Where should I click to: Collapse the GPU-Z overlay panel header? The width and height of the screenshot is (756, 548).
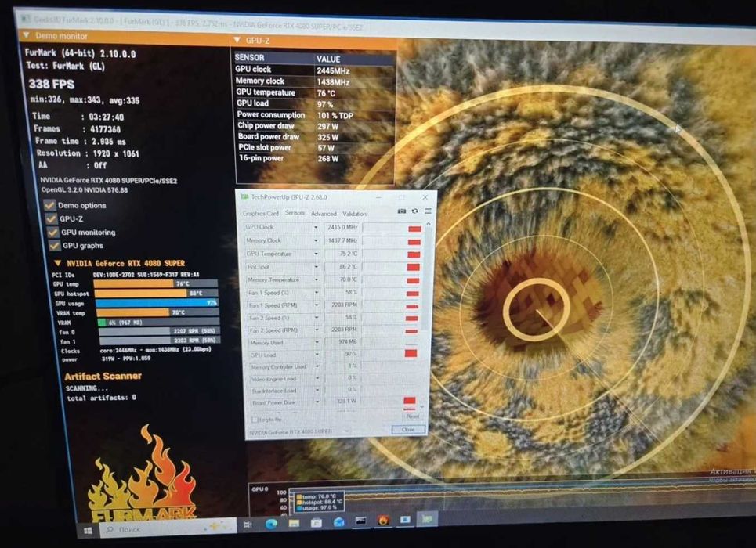click(x=237, y=40)
